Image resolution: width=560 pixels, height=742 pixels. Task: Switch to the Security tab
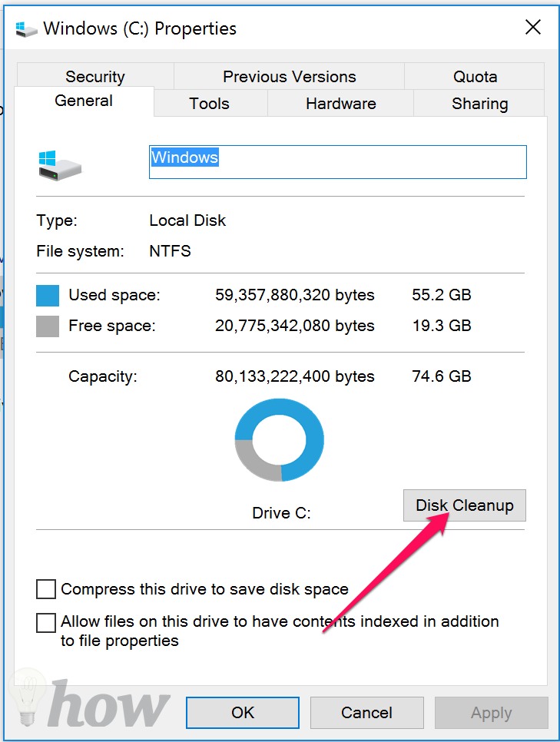tap(95, 76)
